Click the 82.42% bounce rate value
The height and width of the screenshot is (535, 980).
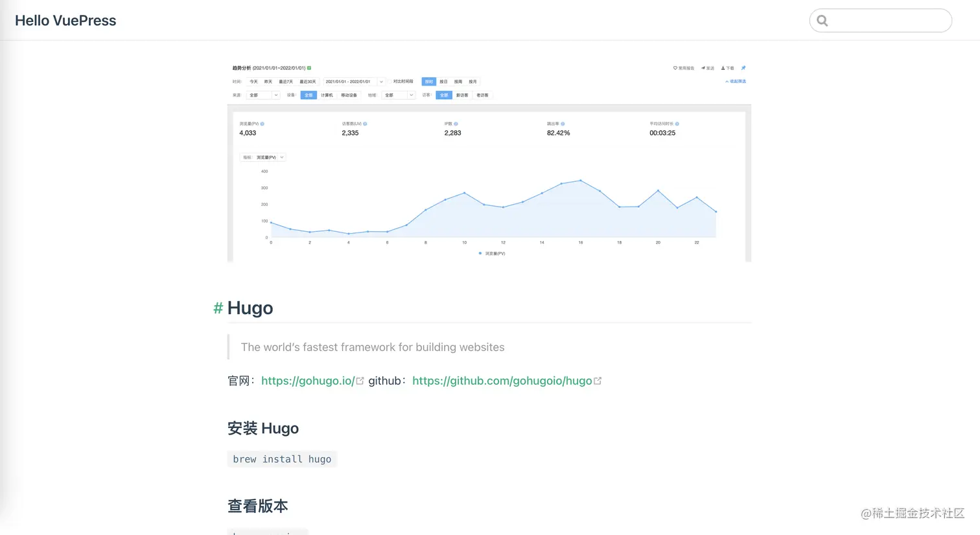coord(558,133)
